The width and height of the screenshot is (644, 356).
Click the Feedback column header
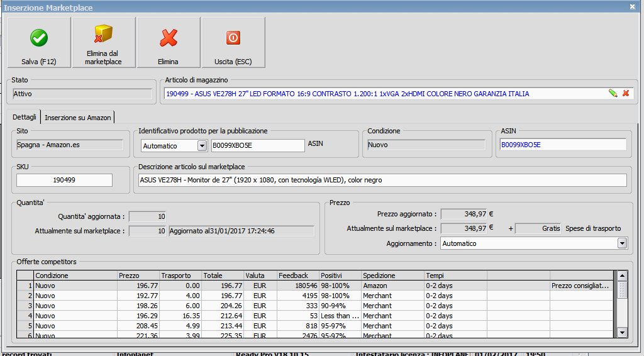pos(297,275)
